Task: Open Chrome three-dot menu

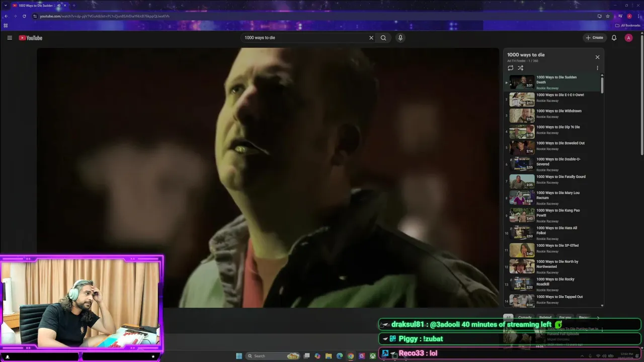Action: tap(638, 16)
